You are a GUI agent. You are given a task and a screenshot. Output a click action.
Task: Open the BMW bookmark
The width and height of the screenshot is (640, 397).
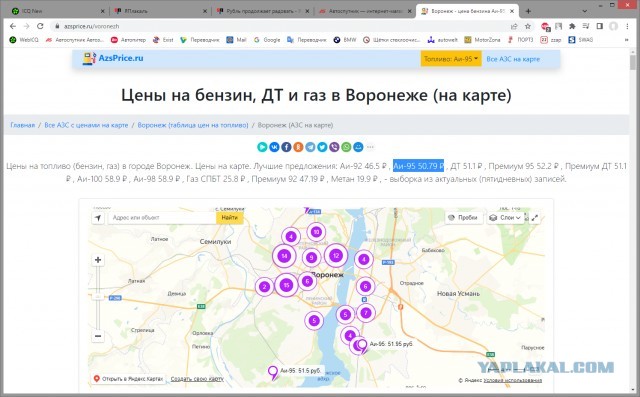point(345,40)
